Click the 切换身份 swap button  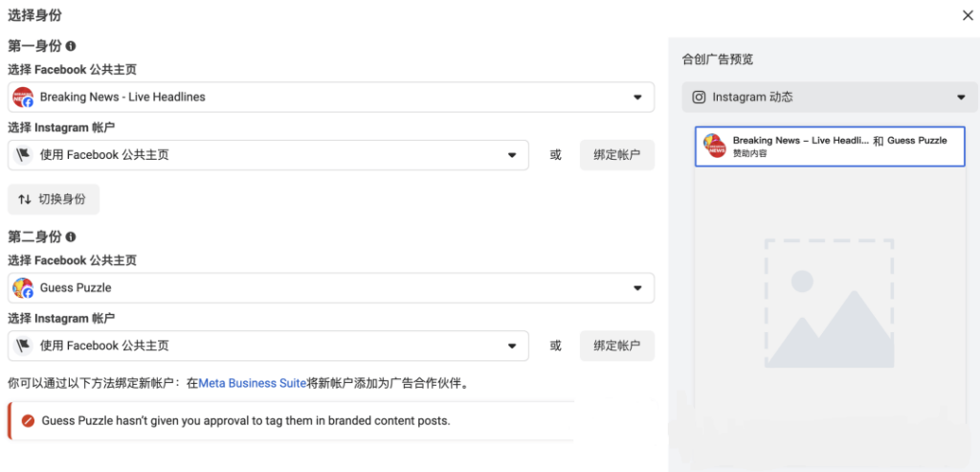(54, 199)
